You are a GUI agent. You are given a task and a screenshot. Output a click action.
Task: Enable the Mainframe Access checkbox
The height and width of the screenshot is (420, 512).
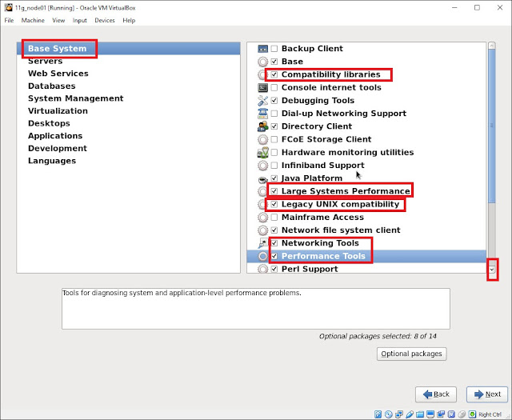point(274,218)
